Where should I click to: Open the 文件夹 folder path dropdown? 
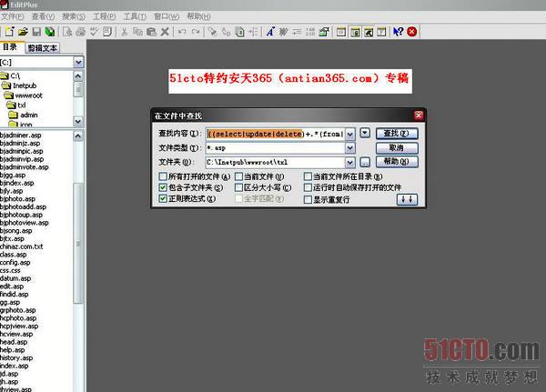(x=350, y=162)
